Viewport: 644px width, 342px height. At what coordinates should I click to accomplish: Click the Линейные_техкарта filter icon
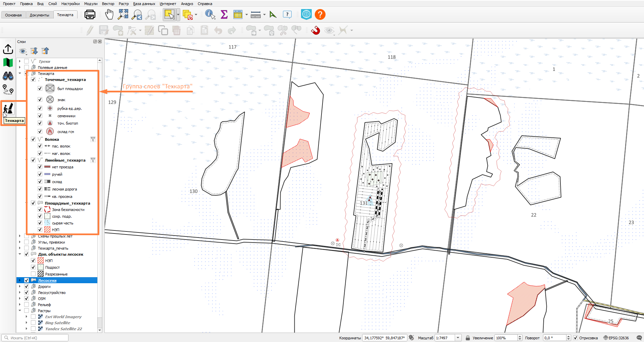[x=93, y=160]
